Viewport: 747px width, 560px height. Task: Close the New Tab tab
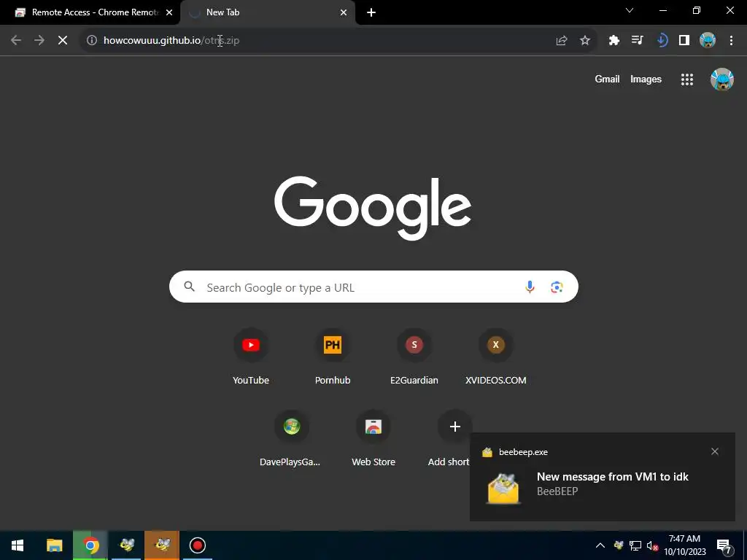pos(344,13)
